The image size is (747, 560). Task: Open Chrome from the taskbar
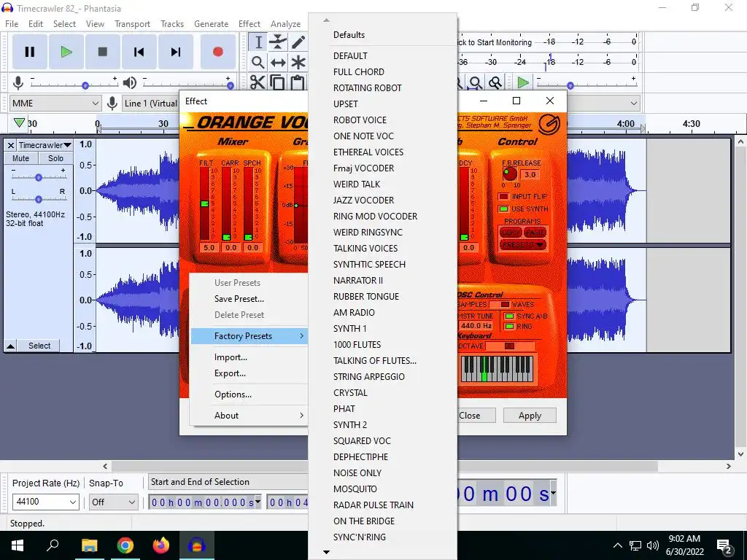[x=125, y=545]
